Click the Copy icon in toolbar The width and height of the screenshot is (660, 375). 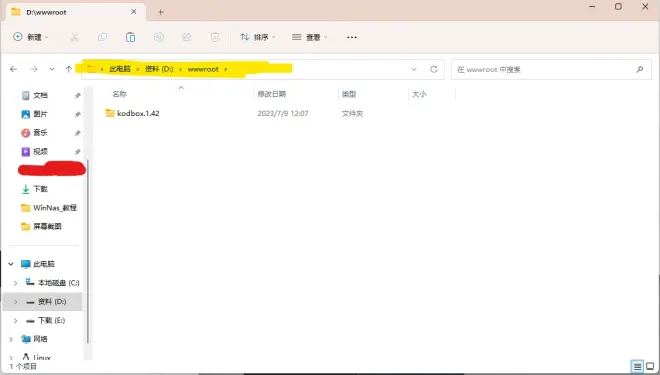coord(102,37)
